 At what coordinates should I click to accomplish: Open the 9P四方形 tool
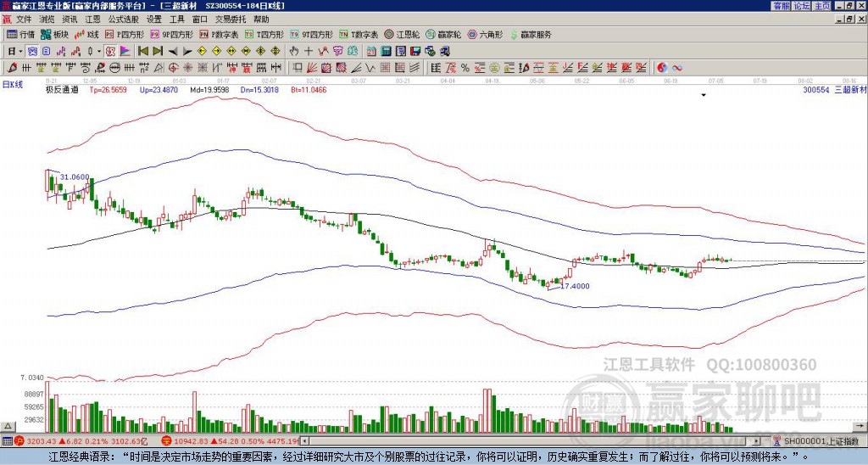[x=171, y=34]
